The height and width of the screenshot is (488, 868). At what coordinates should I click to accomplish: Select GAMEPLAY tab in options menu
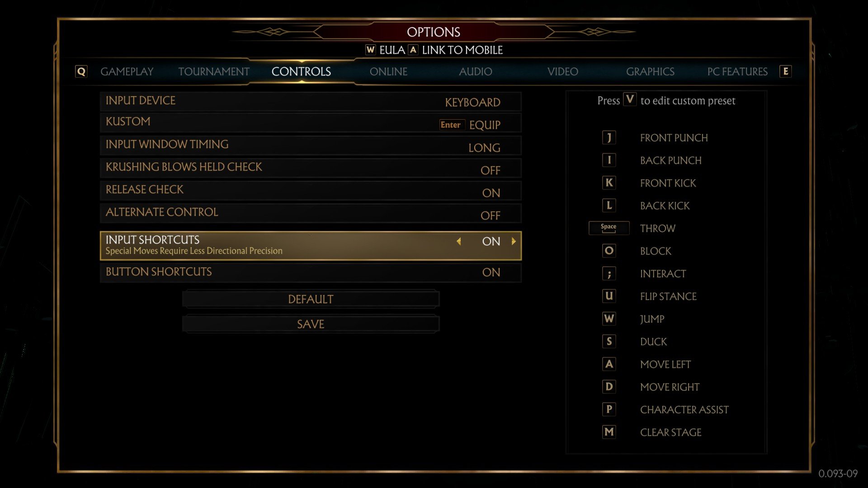tap(127, 71)
